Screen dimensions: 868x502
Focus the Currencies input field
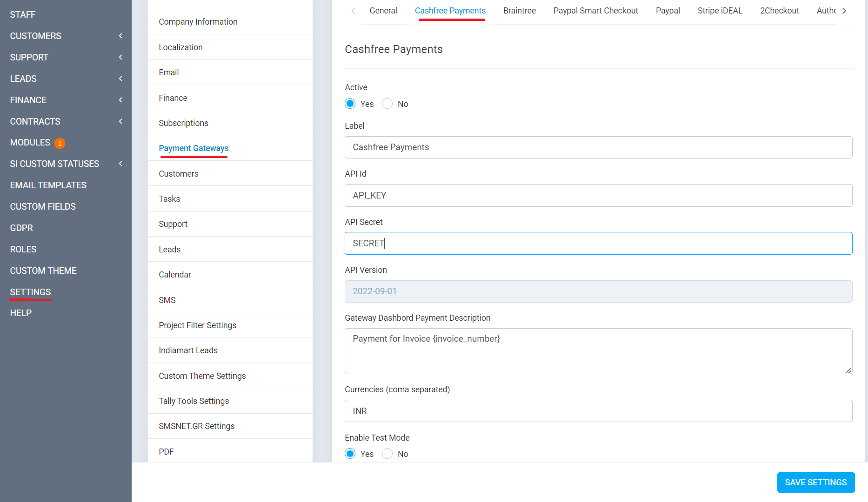point(598,411)
